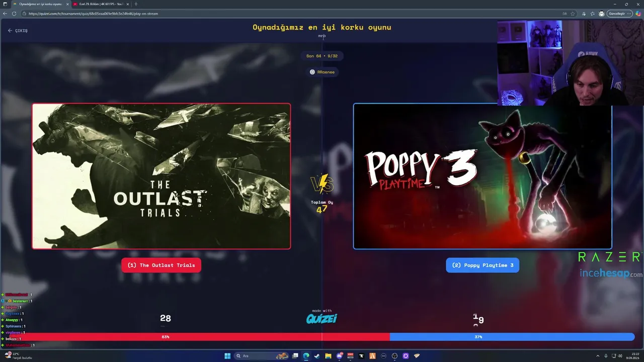
Task: Click the page title Oynadığımız en iyi korku oyunu
Action: [x=322, y=27]
